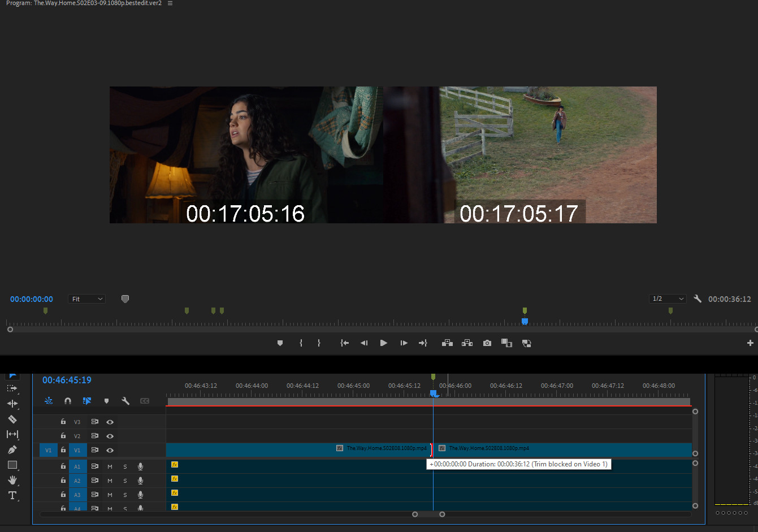
Task: Toggle lock on track A1
Action: (x=63, y=466)
